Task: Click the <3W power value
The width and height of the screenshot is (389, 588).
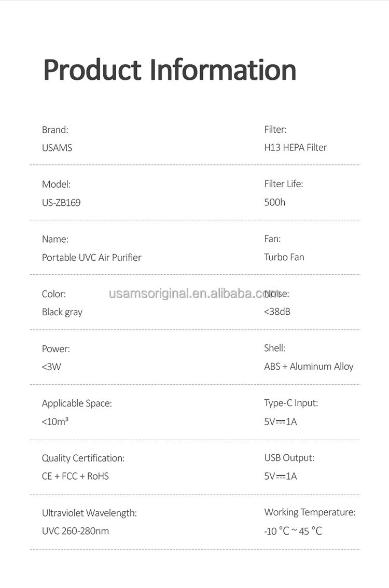Action: click(x=51, y=367)
